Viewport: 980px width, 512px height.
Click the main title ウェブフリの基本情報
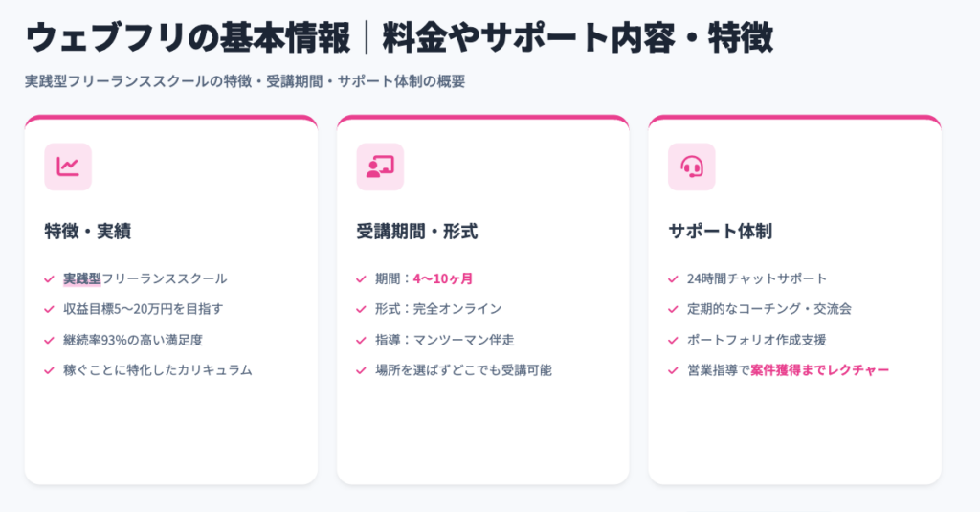click(191, 38)
